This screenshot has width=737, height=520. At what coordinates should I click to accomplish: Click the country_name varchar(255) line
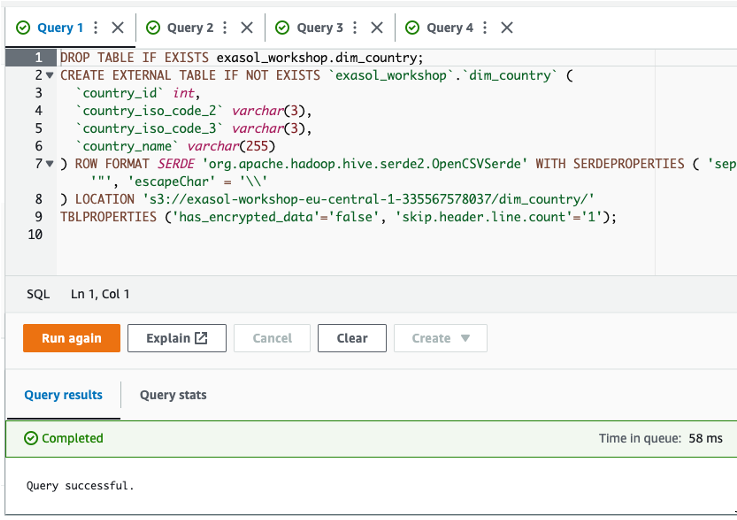pos(175,146)
